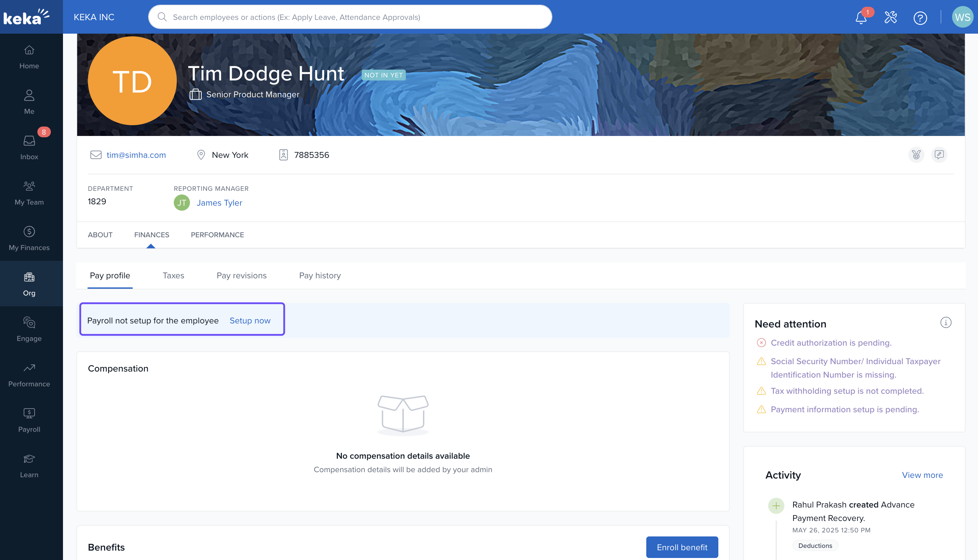The height and width of the screenshot is (560, 978).
Task: Click the Need attention info icon
Action: pos(945,322)
